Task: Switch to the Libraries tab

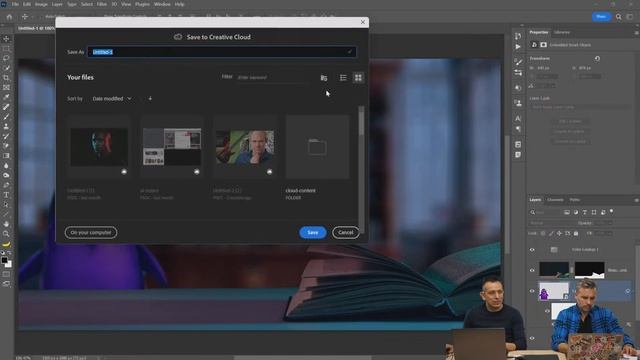Action: click(562, 32)
